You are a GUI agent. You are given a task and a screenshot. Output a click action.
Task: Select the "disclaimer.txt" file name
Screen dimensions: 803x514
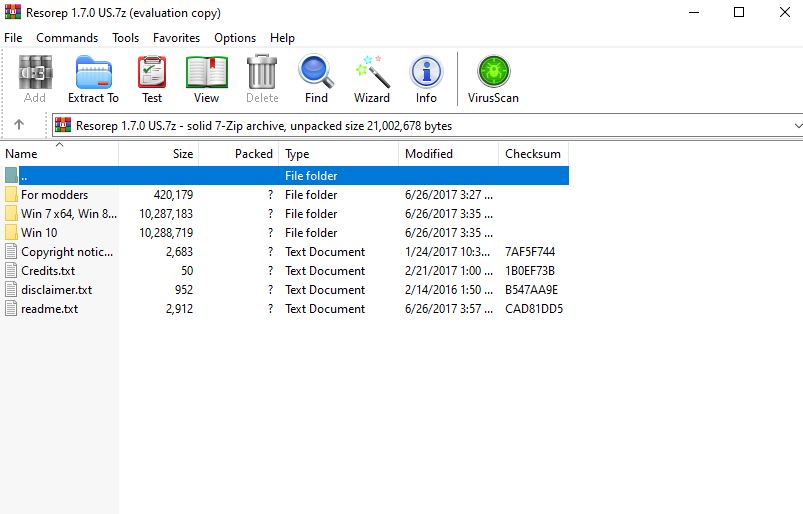(x=56, y=290)
